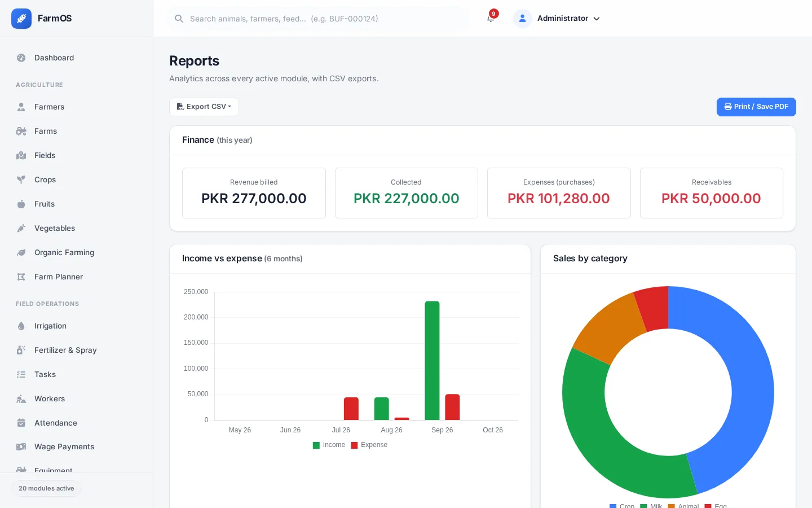This screenshot has width=812, height=508.
Task: Expand the Administrator account menu chevron
Action: point(597,19)
